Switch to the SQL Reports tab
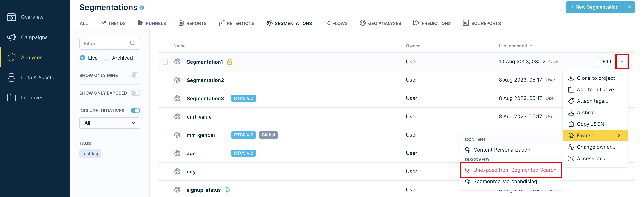 tap(482, 23)
